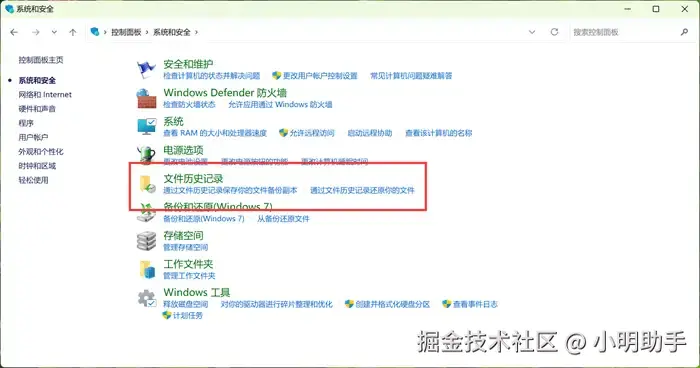Click the 允许远程访问 link

tap(312, 133)
